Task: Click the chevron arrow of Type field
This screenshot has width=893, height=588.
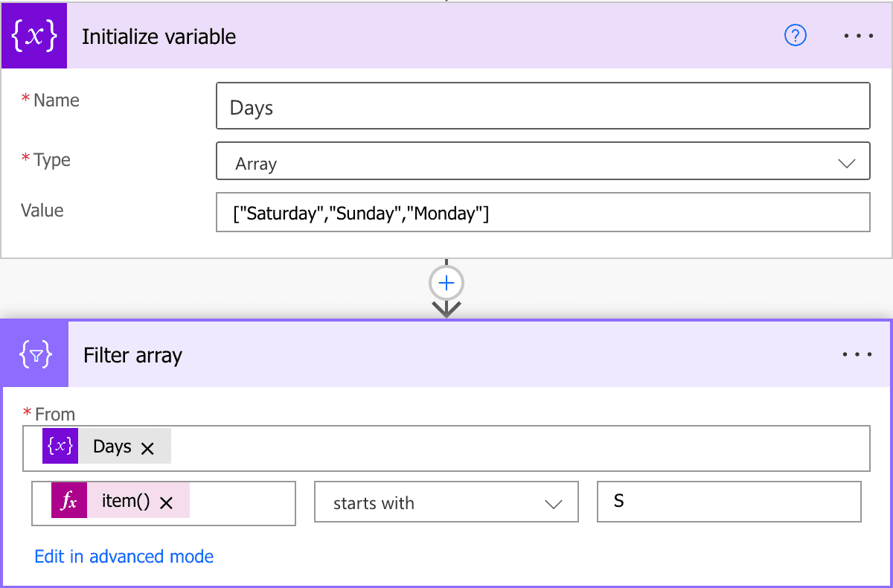Action: [846, 163]
